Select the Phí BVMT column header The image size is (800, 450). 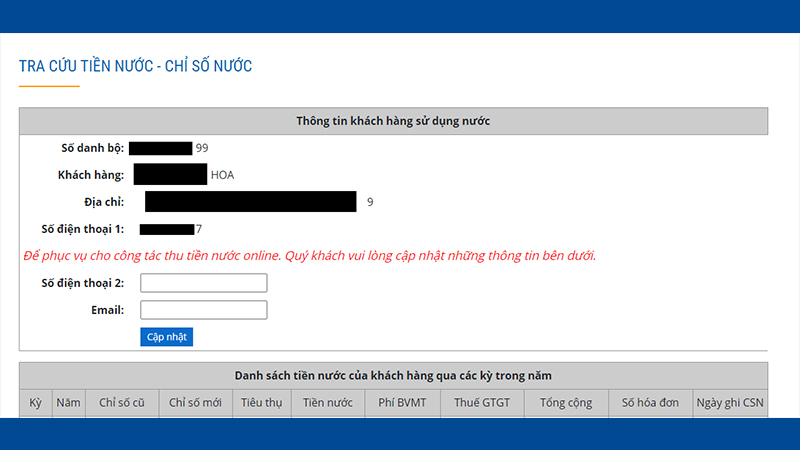(x=401, y=403)
